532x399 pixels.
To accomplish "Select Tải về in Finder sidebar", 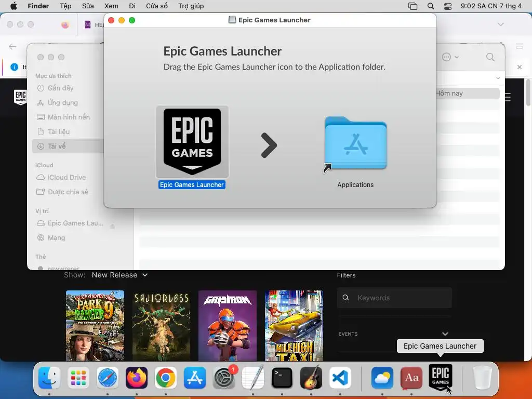I will coord(68,146).
